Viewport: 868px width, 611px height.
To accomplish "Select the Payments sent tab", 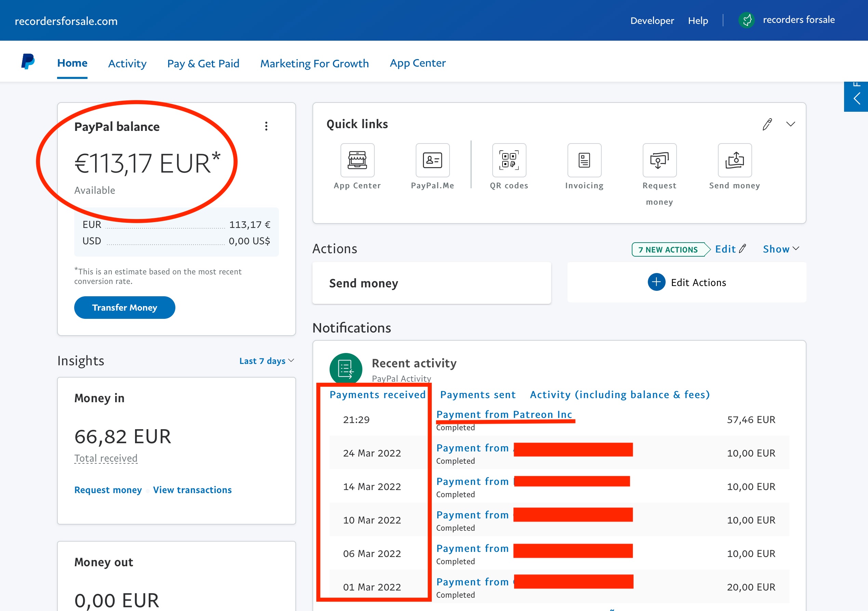I will point(478,394).
